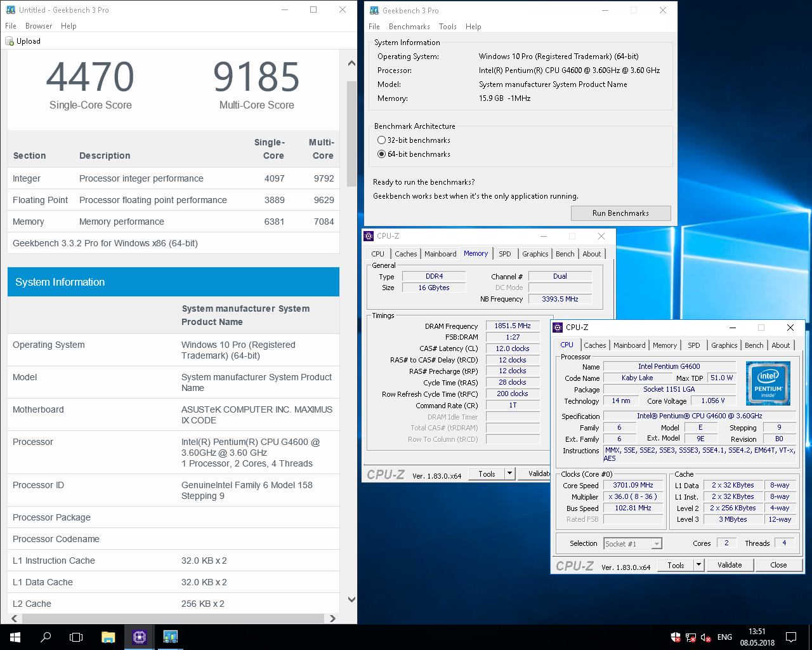812x650 pixels.
Task: Open Browser menu in Geekbench results window
Action: [x=39, y=26]
